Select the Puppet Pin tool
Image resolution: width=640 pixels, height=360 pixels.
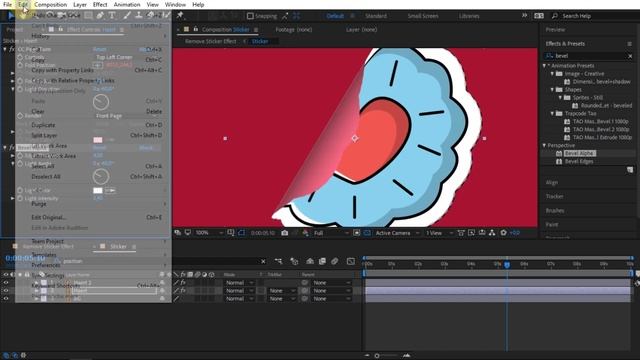coord(180,16)
